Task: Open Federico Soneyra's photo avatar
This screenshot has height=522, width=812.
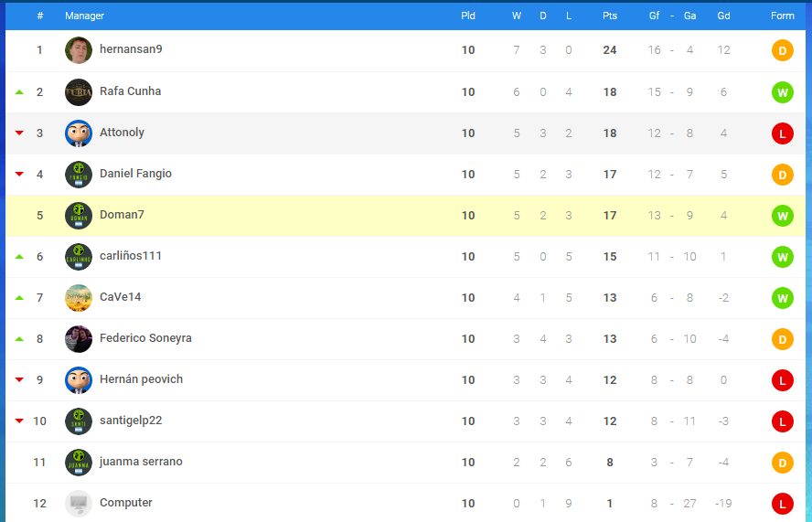Action: [x=79, y=339]
